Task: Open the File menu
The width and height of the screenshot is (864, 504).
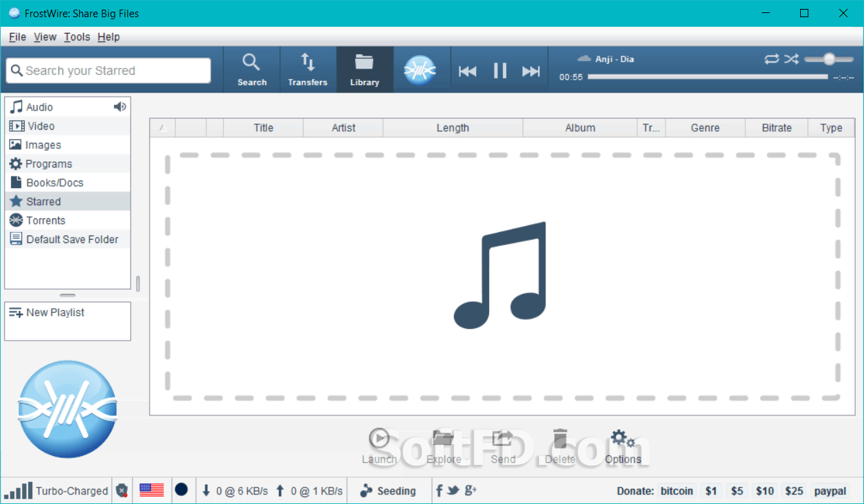Action: point(18,37)
